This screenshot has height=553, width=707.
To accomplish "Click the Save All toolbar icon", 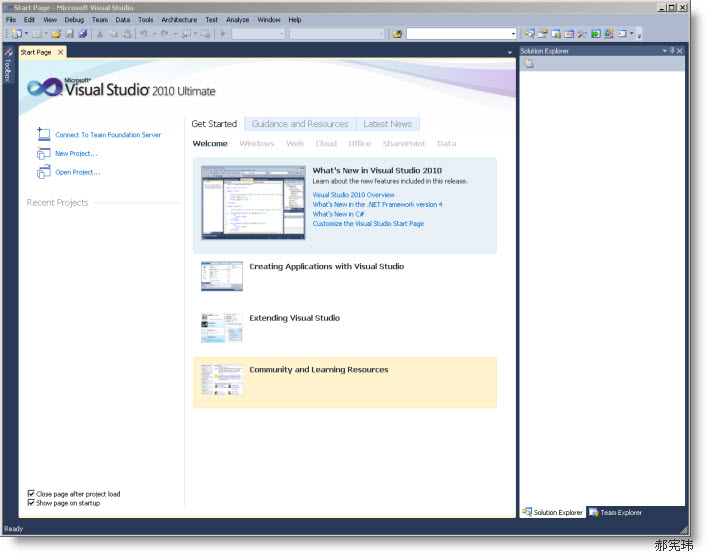I will point(83,33).
